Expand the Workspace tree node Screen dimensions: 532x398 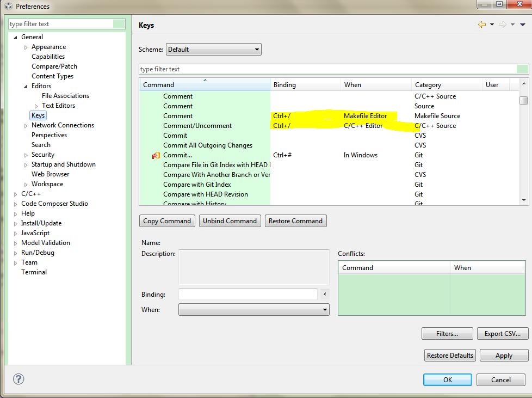(x=26, y=185)
